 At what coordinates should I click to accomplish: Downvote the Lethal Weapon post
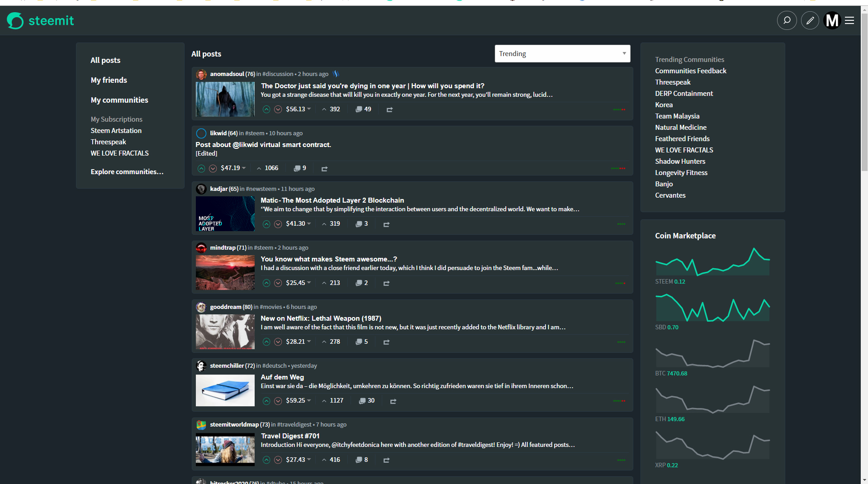point(278,342)
